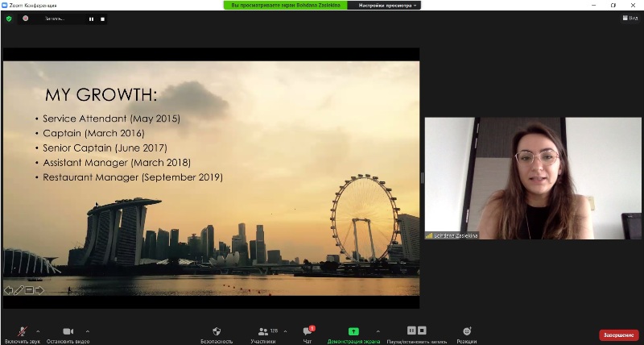Viewport: 644px width, 345px height.
Task: Minimize the Zoom window
Action: click(x=593, y=6)
